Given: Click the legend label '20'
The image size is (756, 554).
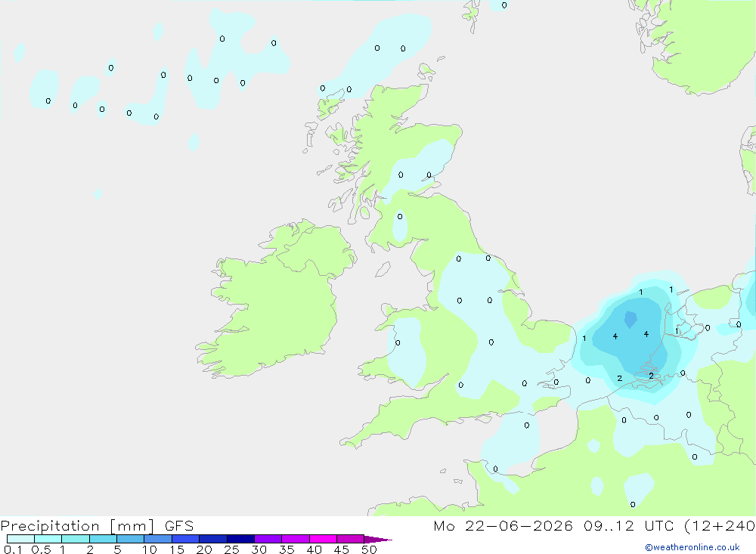Looking at the screenshot, I should click(x=204, y=549).
